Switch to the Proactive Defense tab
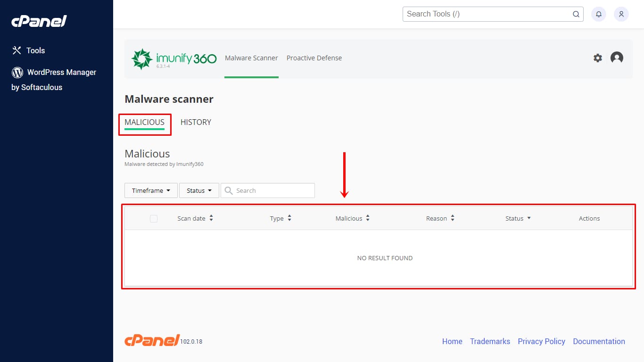Image resolution: width=644 pixels, height=362 pixels. [x=314, y=58]
